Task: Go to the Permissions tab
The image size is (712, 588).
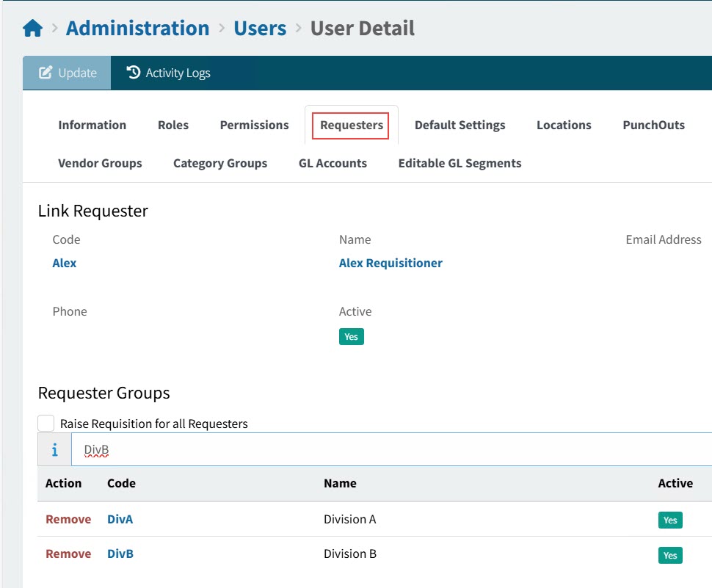Action: 254,125
